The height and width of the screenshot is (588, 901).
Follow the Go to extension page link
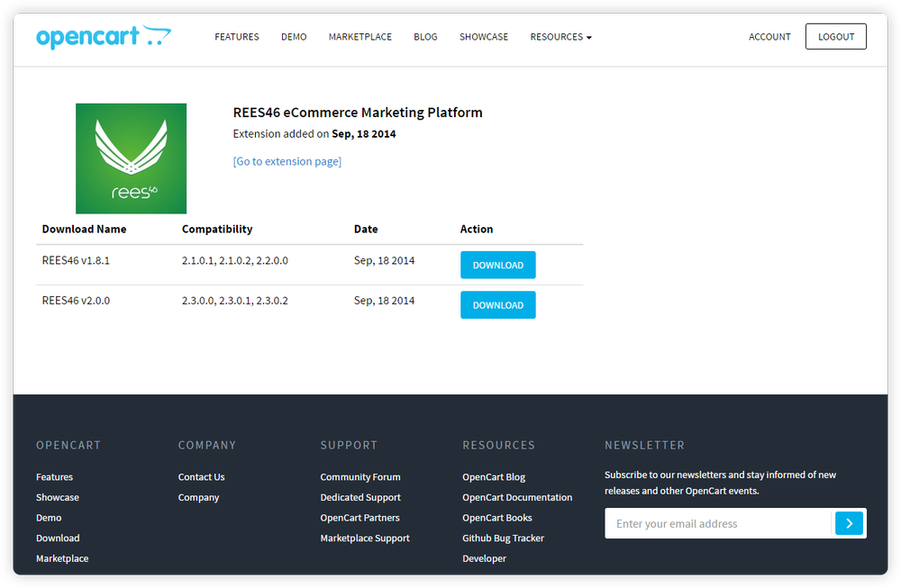point(287,161)
